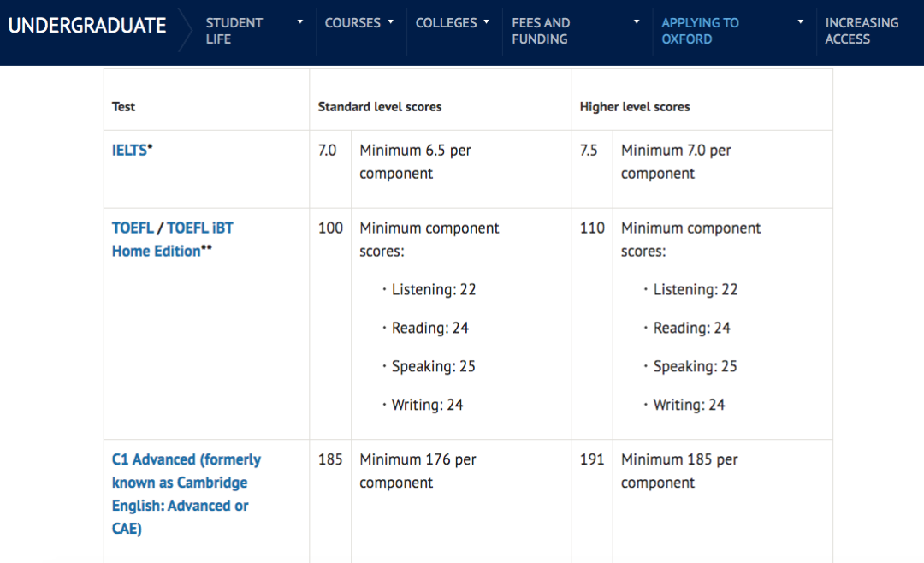Screen dimensions: 924x563
Task: Expand the Student Life dropdown arrow
Action: [x=299, y=22]
